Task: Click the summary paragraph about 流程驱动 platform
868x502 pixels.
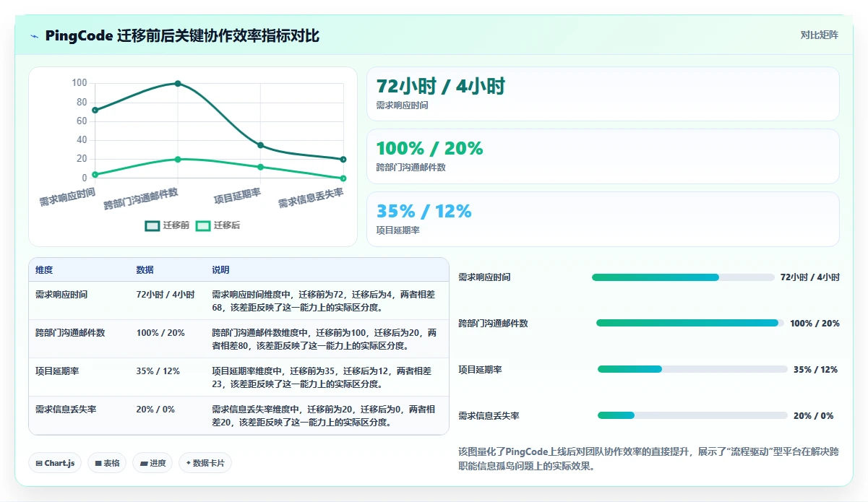Action: tap(648, 459)
